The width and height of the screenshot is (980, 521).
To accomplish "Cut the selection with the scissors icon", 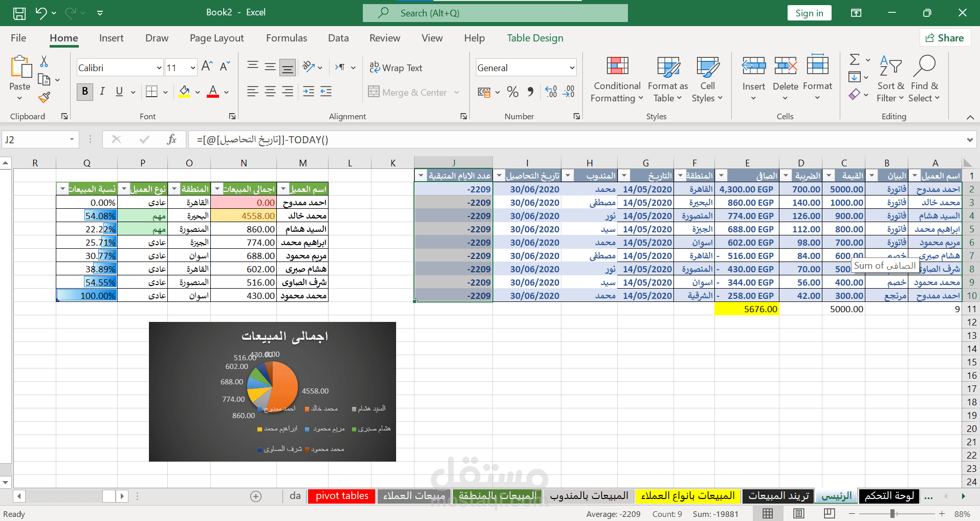I will pos(44,61).
